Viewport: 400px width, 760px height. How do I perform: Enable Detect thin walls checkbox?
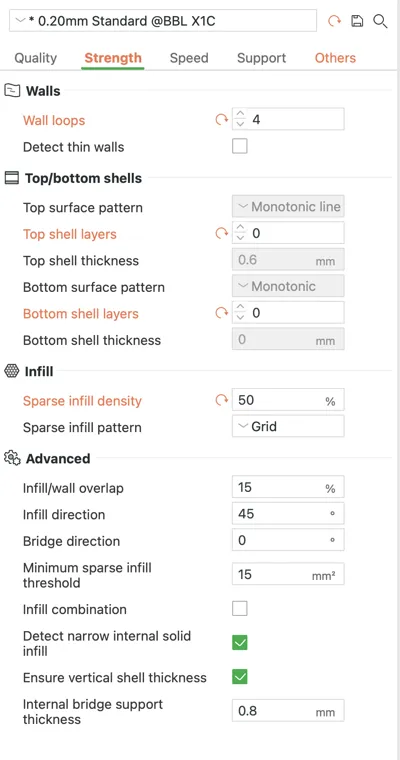pyautogui.click(x=240, y=146)
